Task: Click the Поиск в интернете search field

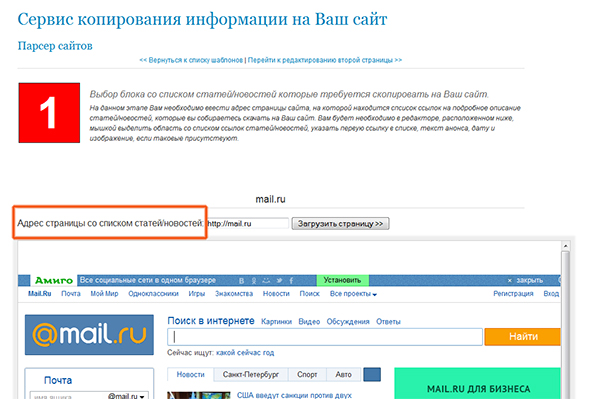Action: [325, 337]
